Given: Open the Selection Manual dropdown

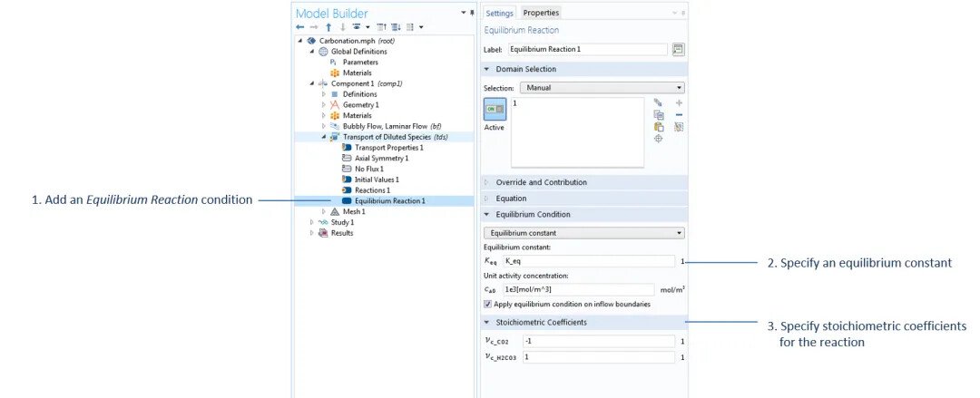Looking at the screenshot, I should pyautogui.click(x=602, y=88).
